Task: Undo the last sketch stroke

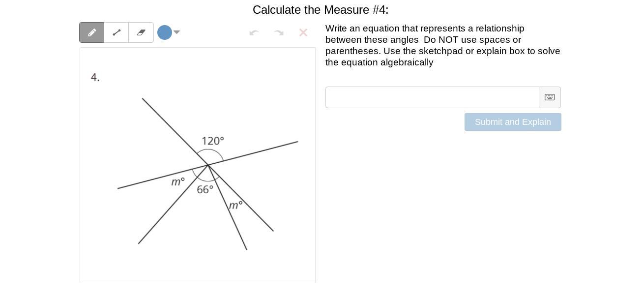Action: click(x=254, y=32)
